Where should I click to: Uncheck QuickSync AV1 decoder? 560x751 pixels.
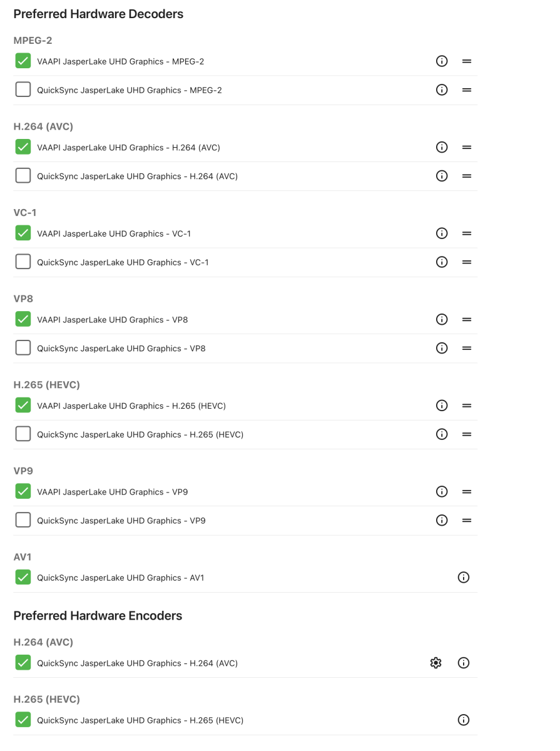(23, 578)
